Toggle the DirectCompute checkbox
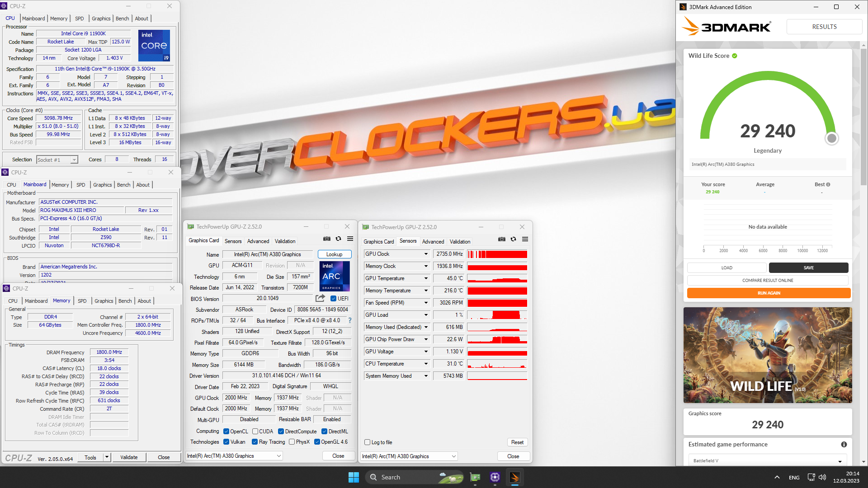Image resolution: width=868 pixels, height=488 pixels. pyautogui.click(x=281, y=432)
